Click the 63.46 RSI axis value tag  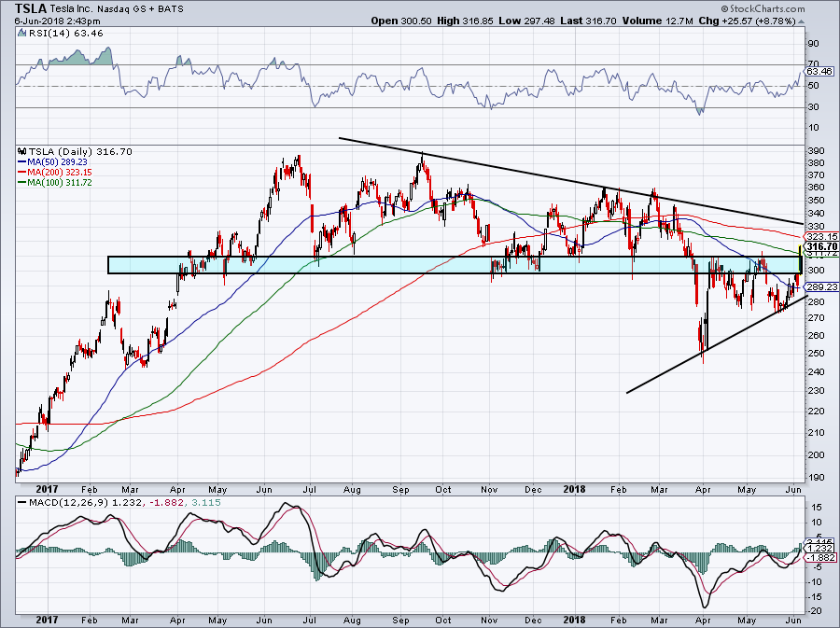click(x=819, y=71)
